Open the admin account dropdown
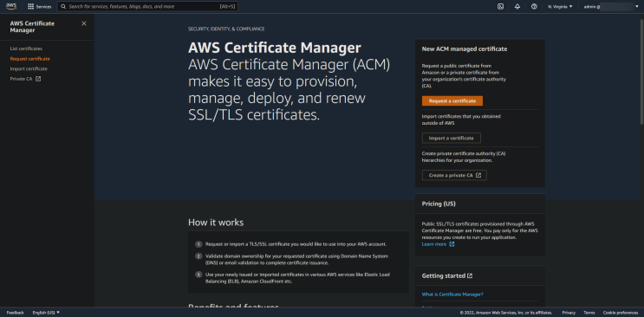Image resolution: width=644 pixels, height=317 pixels. 611,7
